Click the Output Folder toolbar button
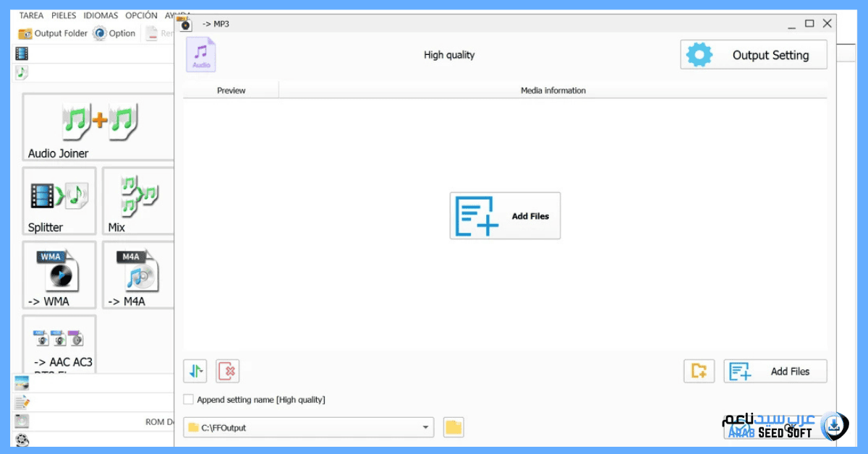Screen dimensions: 868x454 (x=53, y=33)
